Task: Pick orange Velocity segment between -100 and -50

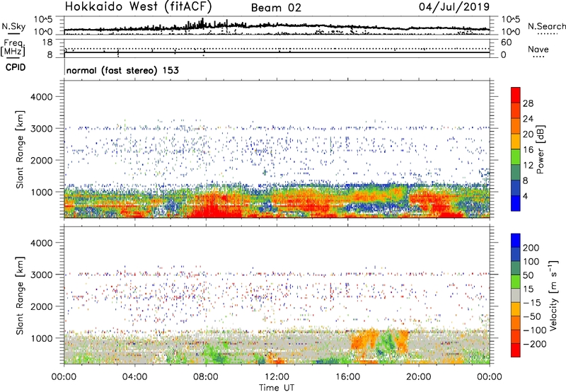Action: click(x=516, y=323)
